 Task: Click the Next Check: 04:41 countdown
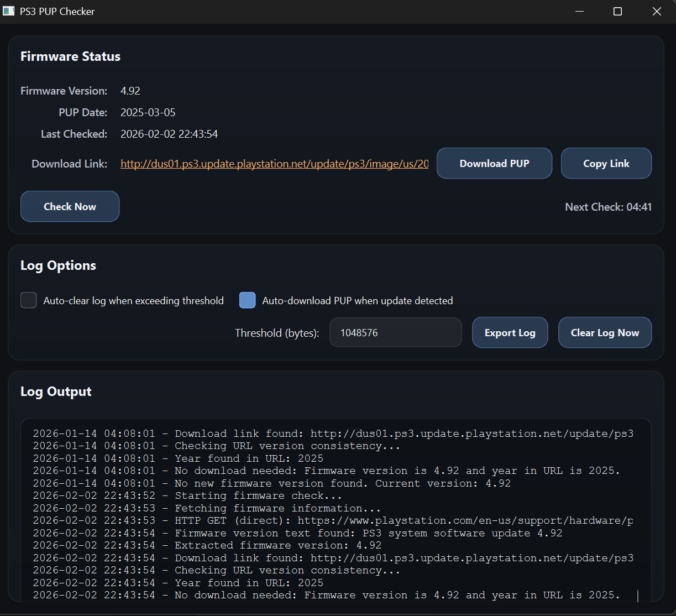608,207
